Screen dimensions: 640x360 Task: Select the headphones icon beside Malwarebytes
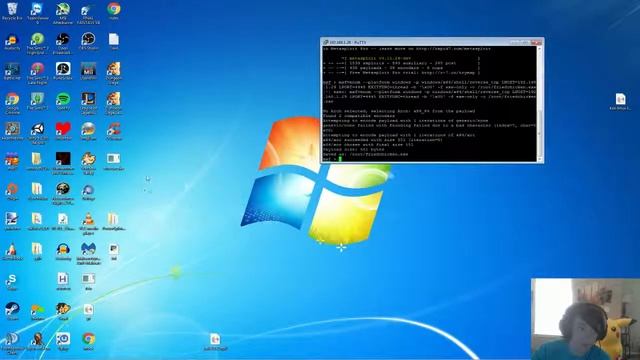[63, 251]
